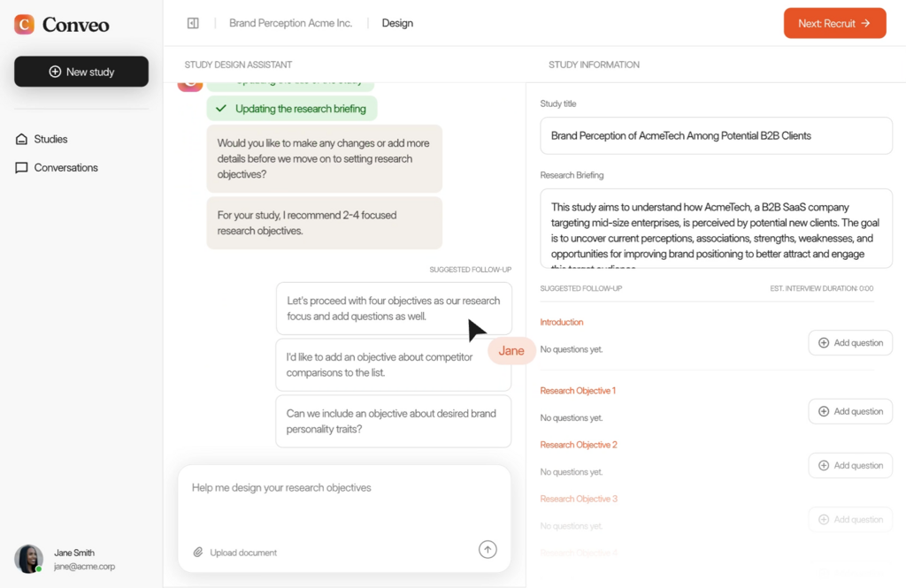This screenshot has width=906, height=588.
Task: Click the paperclip upload icon
Action: (x=198, y=553)
